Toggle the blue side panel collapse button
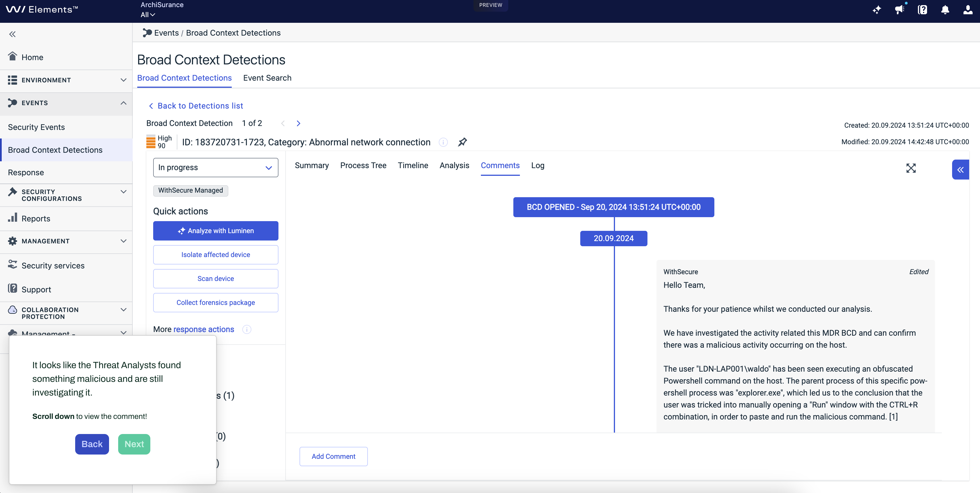Image resolution: width=980 pixels, height=493 pixels. 960,170
